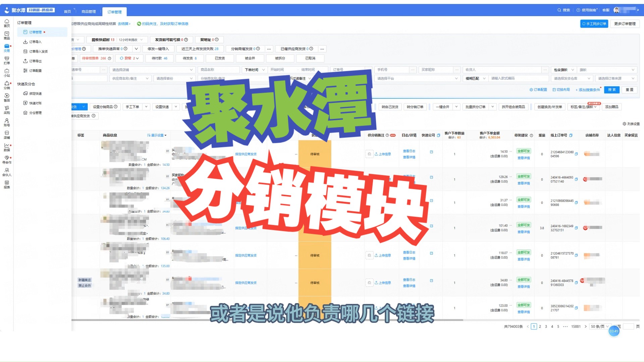Open 分销 module in left sidebar
Screen dimensions: 644x362
(7, 85)
